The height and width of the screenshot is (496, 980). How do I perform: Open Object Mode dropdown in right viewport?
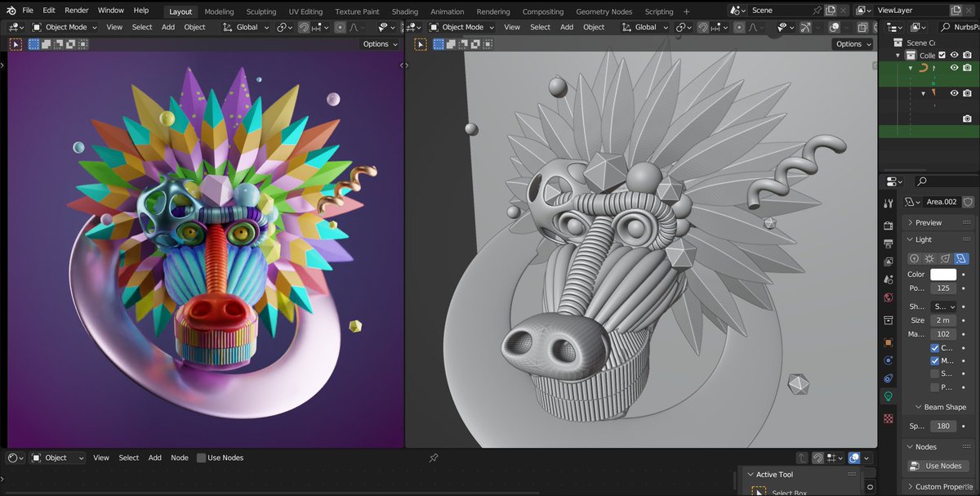[461, 27]
